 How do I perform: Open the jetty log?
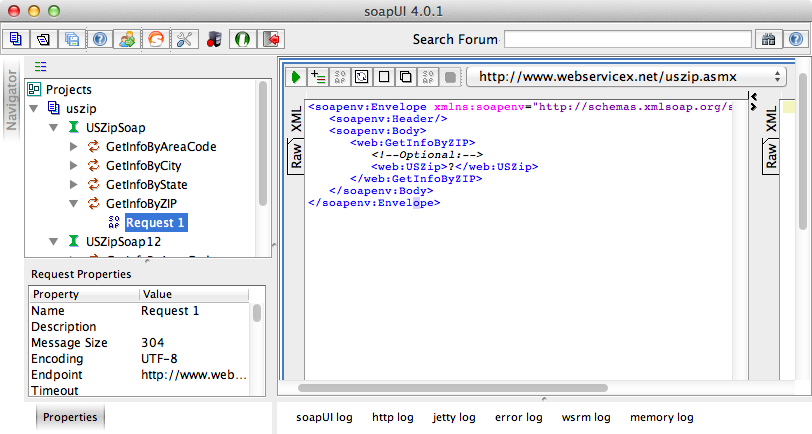pos(454,417)
